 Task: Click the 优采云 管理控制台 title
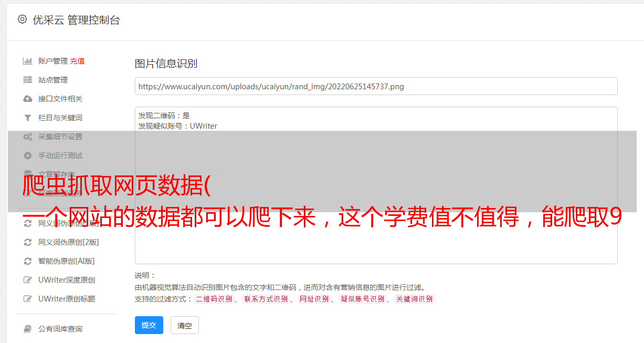[76, 20]
